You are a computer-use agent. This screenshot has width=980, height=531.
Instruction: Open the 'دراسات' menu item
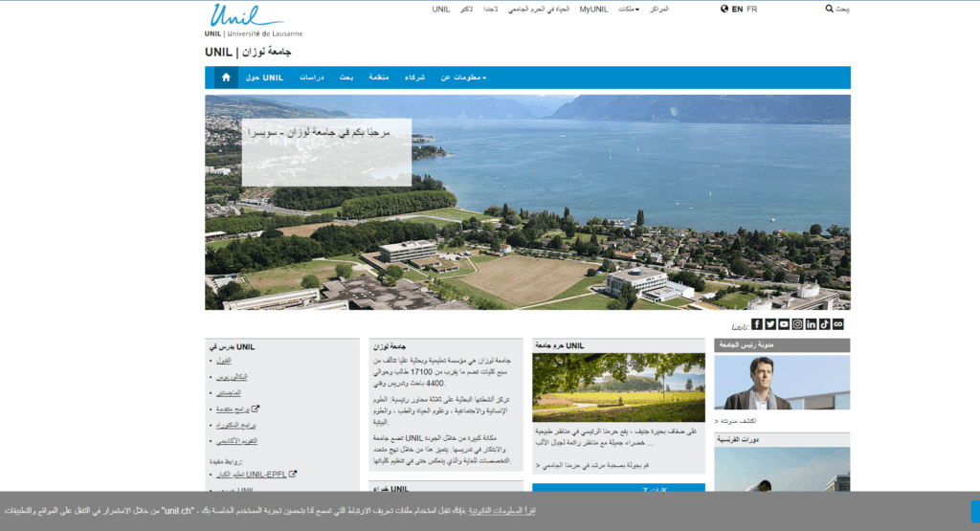click(x=312, y=77)
